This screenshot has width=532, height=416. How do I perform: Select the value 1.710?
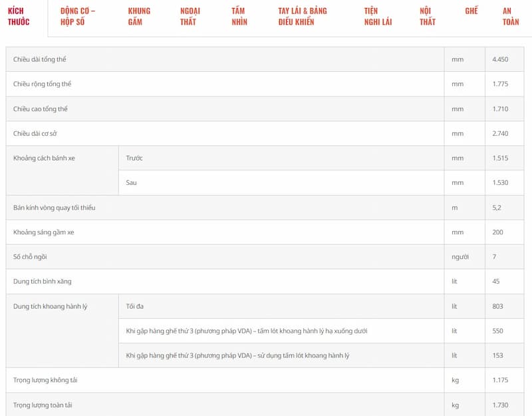pyautogui.click(x=500, y=109)
